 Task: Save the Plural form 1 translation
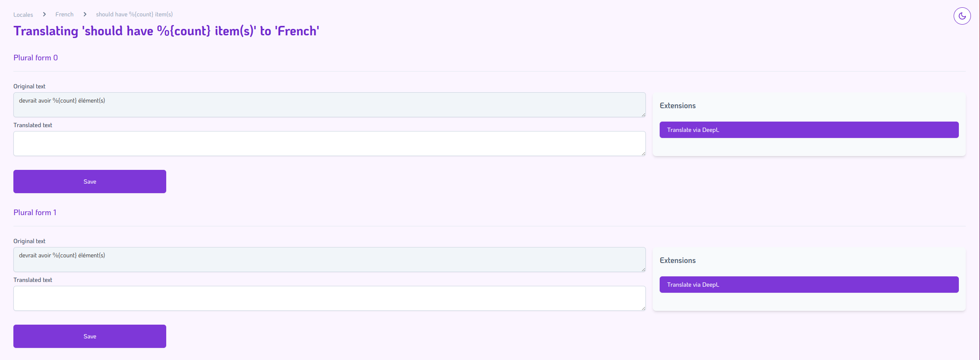point(90,336)
